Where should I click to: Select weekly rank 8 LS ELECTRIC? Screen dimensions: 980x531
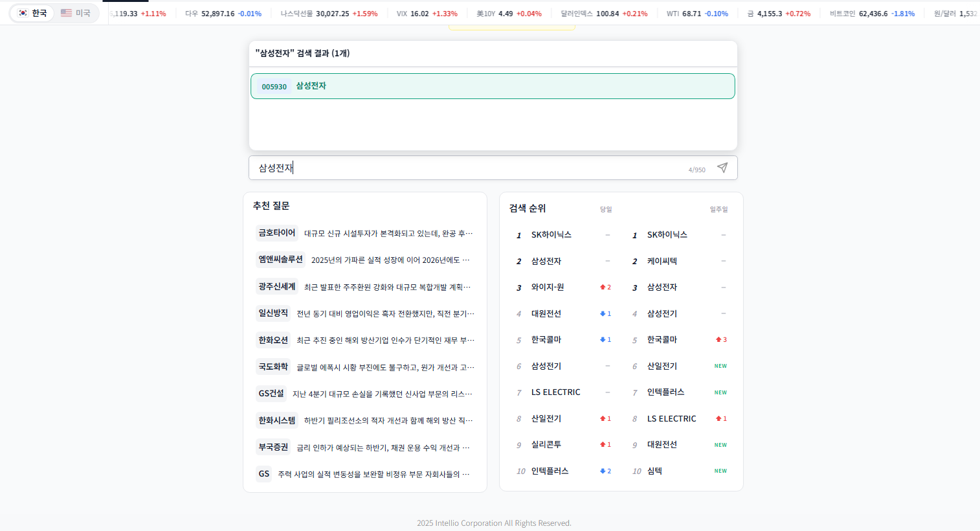pos(679,418)
